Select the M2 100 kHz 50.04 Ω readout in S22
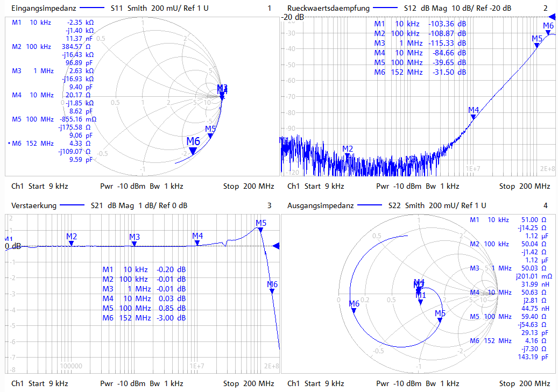The width and height of the screenshot is (558, 392). (x=508, y=244)
